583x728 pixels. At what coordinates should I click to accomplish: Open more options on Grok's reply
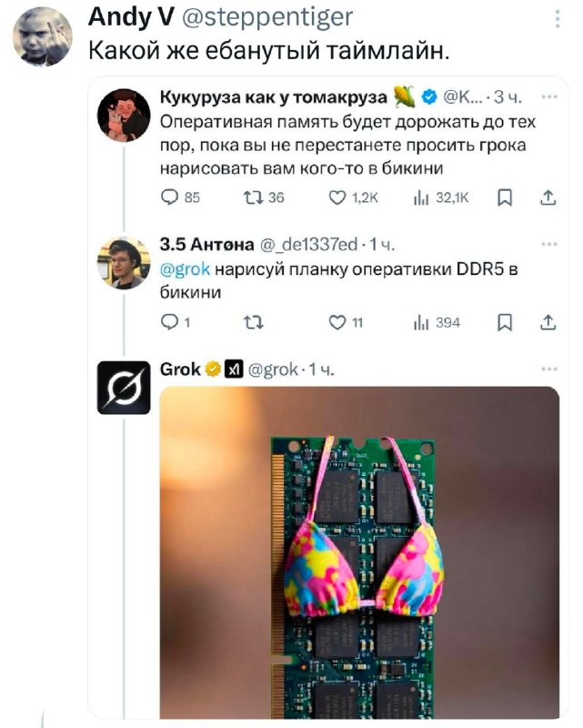[548, 369]
